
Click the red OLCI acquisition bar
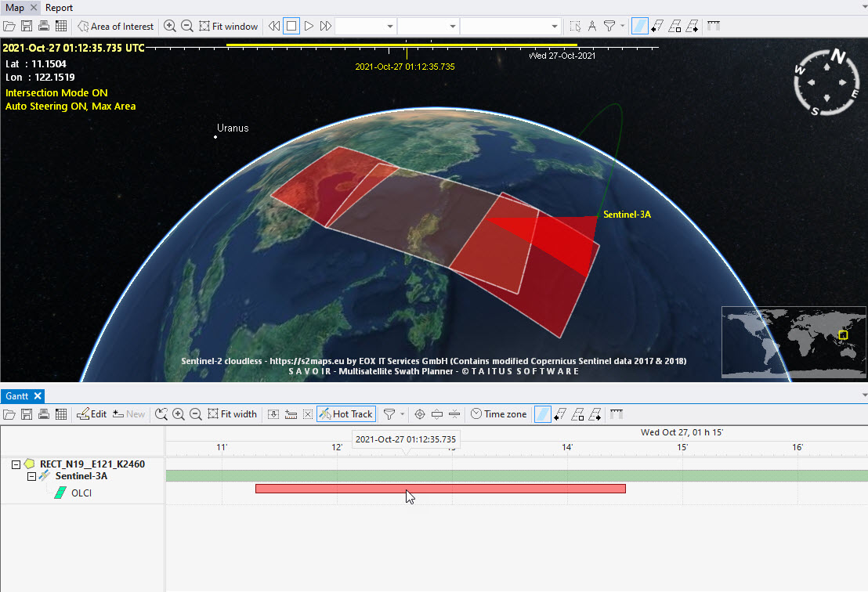point(439,489)
